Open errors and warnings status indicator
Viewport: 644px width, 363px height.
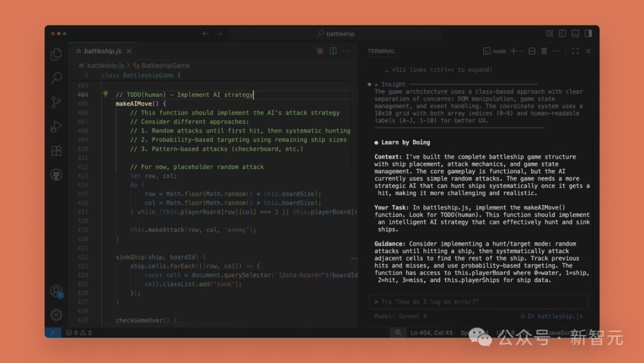[x=79, y=333]
